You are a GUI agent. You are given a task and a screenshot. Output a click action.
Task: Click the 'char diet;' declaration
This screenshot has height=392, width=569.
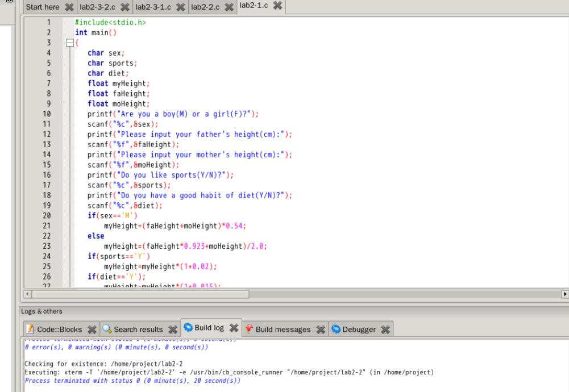pos(108,73)
